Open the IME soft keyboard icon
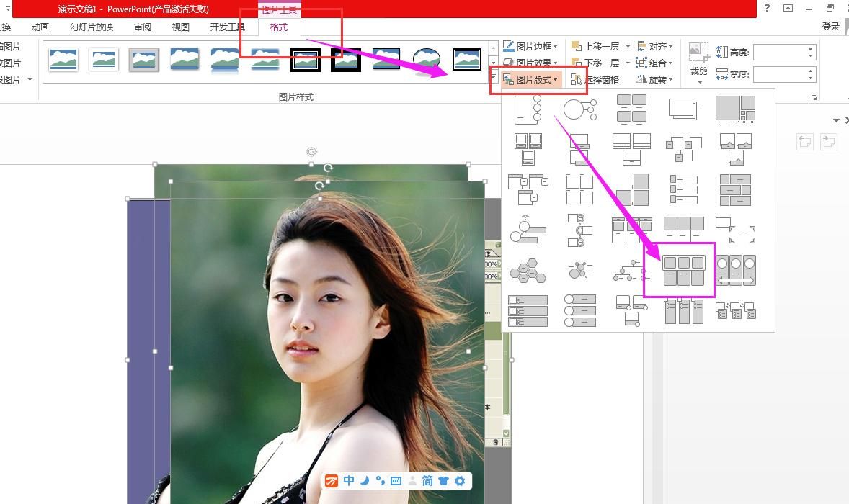Screen dimensions: 849x504 [396, 481]
